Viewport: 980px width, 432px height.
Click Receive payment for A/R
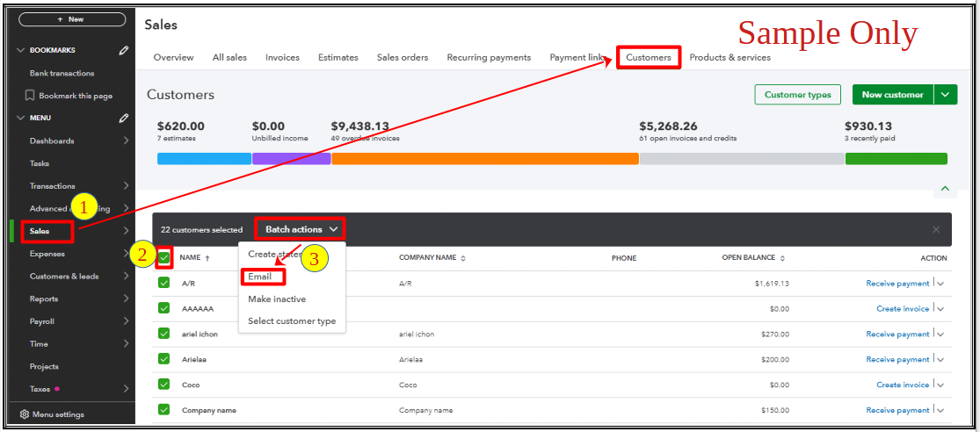click(897, 284)
